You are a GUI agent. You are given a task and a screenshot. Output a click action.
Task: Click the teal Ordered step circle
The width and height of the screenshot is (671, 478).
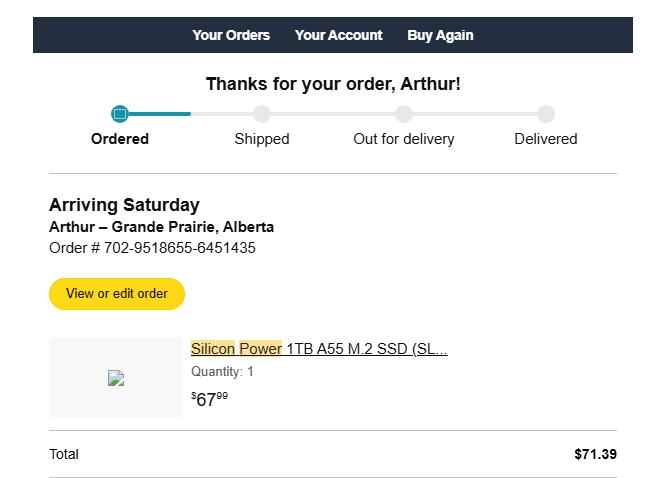pyautogui.click(x=120, y=114)
